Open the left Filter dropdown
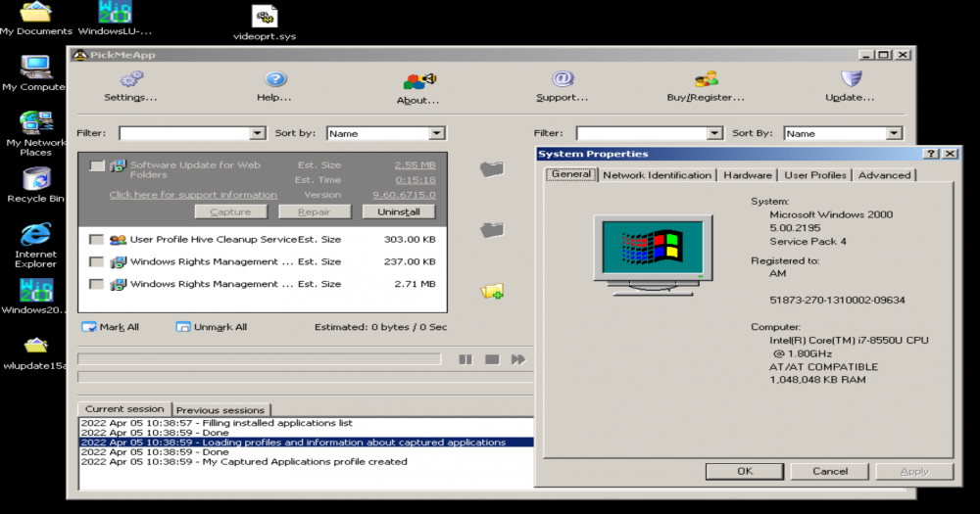The width and height of the screenshot is (980, 514). pyautogui.click(x=257, y=133)
